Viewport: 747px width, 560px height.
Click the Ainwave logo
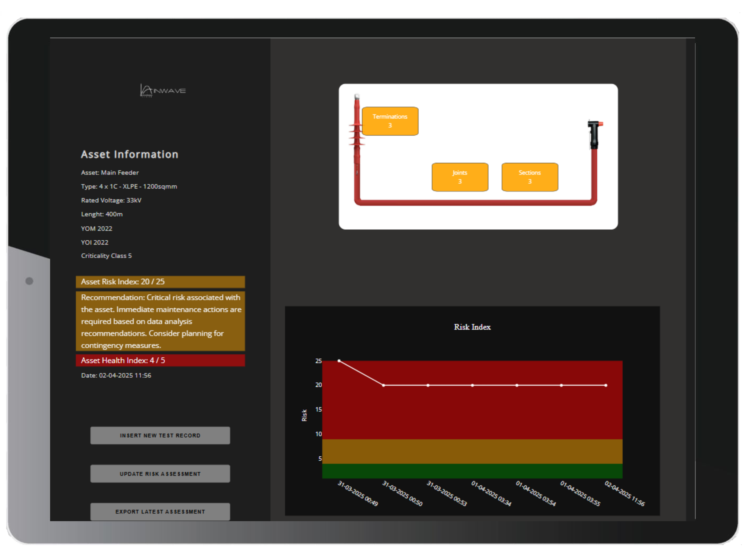click(163, 91)
